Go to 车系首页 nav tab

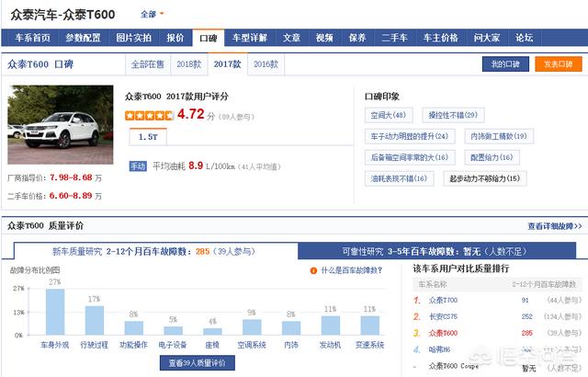pyautogui.click(x=33, y=38)
